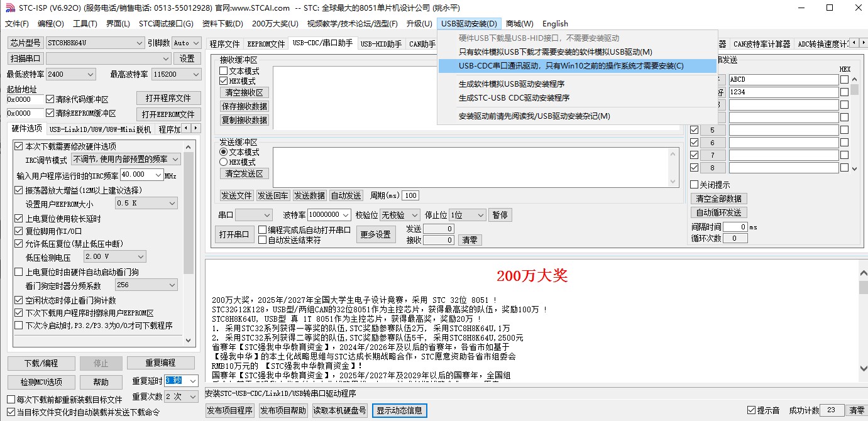Screen dimensions: 868x421
Task: Click the 芯片型号 button
Action: tap(25, 43)
